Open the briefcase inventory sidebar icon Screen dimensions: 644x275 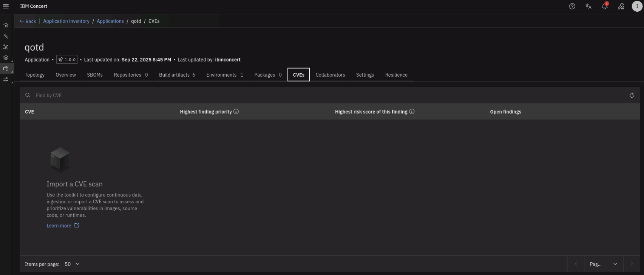tap(6, 69)
